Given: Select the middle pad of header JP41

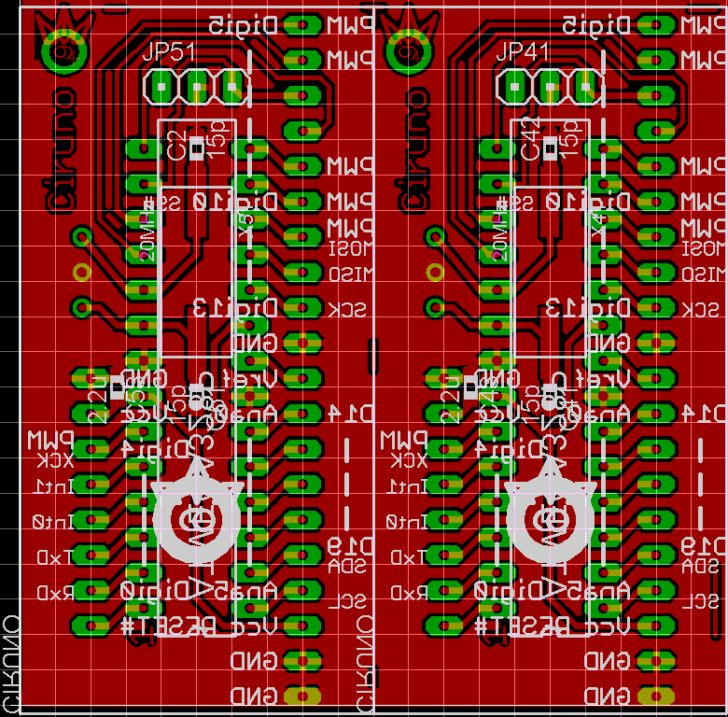Looking at the screenshot, I should coord(550,87).
